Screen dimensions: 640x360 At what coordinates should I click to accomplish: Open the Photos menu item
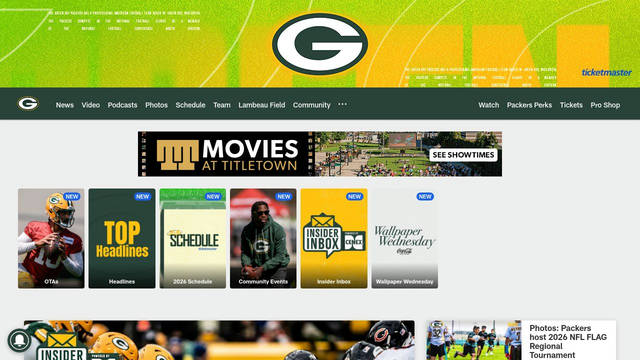(x=156, y=105)
